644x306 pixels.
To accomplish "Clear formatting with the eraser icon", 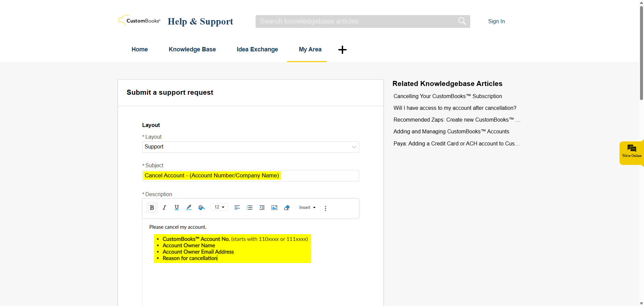I will click(287, 208).
